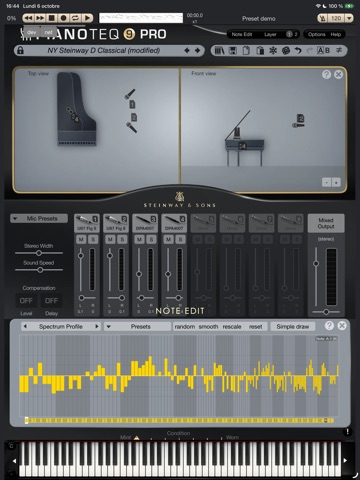This screenshot has width=360, height=480.
Task: Save preset with the floppy disk icon
Action: pos(232,51)
